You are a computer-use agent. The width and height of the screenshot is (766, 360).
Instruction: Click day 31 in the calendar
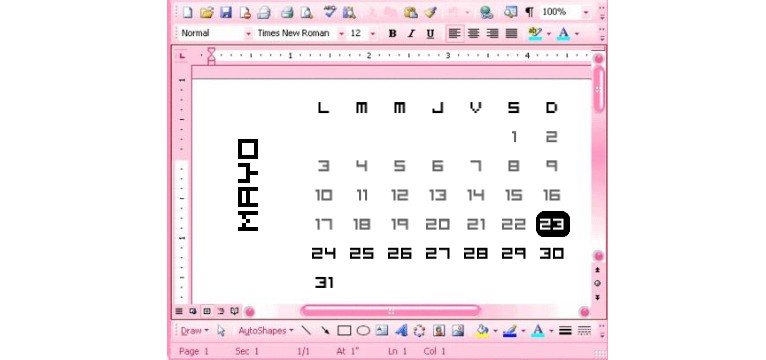(324, 282)
